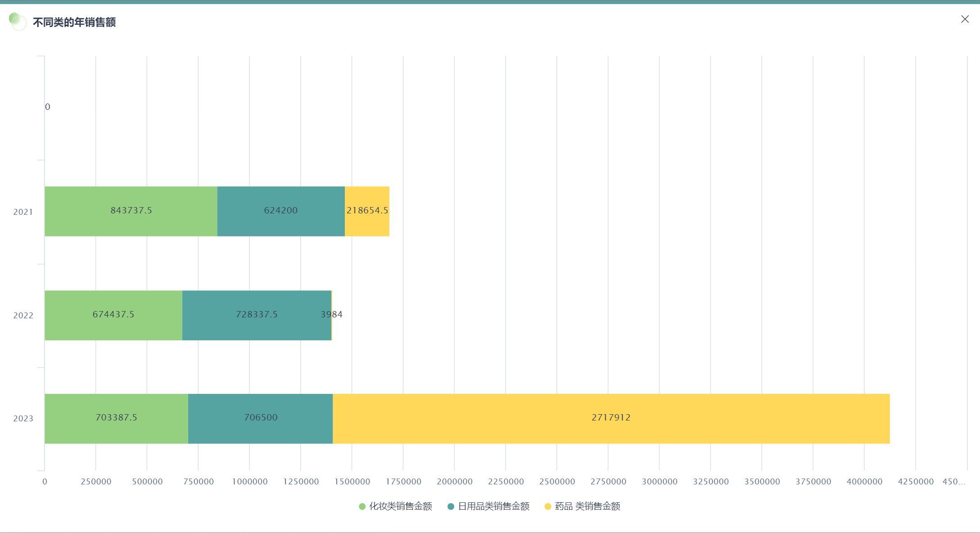Image resolution: width=980 pixels, height=533 pixels.
Task: Toggle 药品 类销售金额 legend series
Action: click(x=587, y=506)
